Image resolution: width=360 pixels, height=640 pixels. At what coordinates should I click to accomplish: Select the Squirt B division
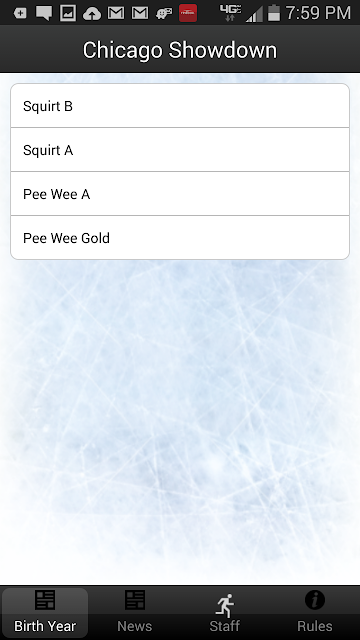[180, 106]
